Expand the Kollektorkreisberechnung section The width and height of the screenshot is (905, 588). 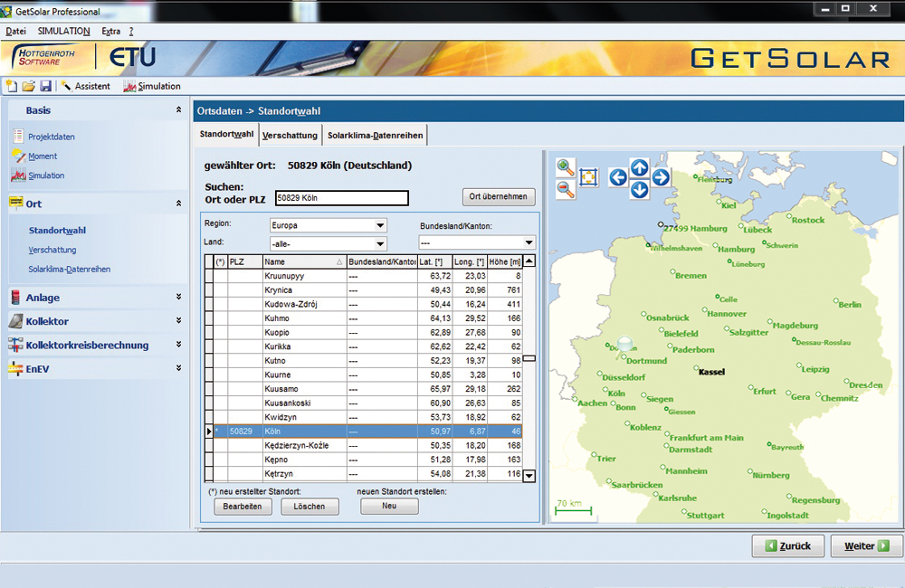pos(178,344)
